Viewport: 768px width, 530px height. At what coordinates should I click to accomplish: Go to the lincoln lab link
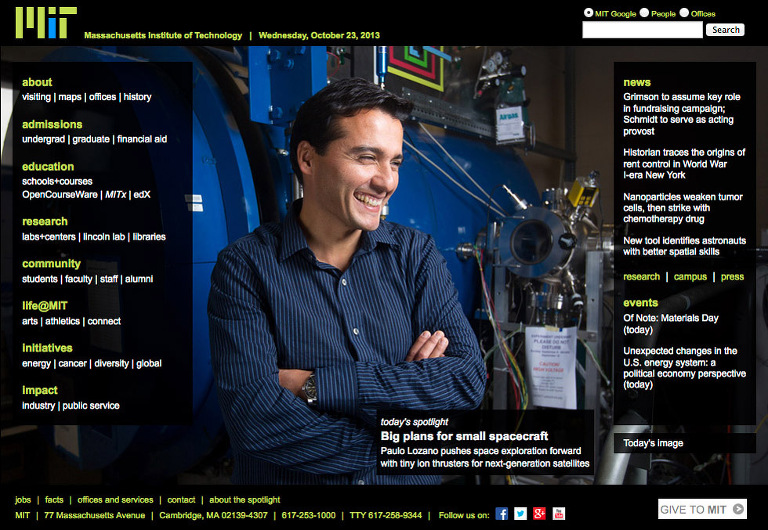[x=104, y=237]
